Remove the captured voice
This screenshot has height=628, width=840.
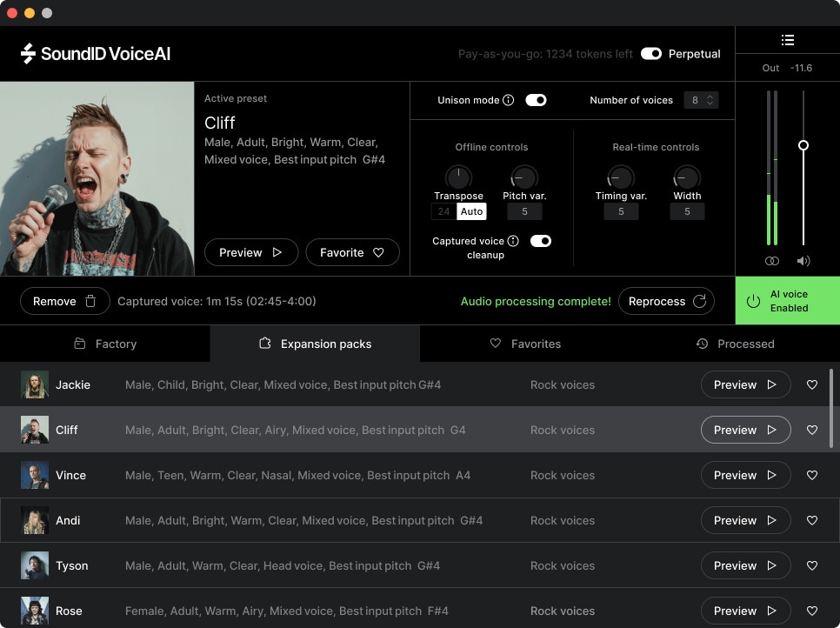[x=65, y=301]
